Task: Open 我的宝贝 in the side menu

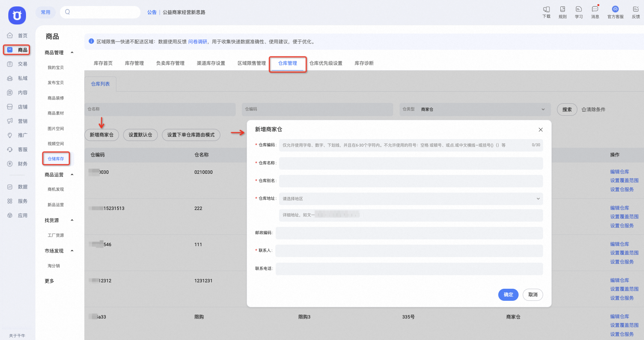Action: [56, 68]
